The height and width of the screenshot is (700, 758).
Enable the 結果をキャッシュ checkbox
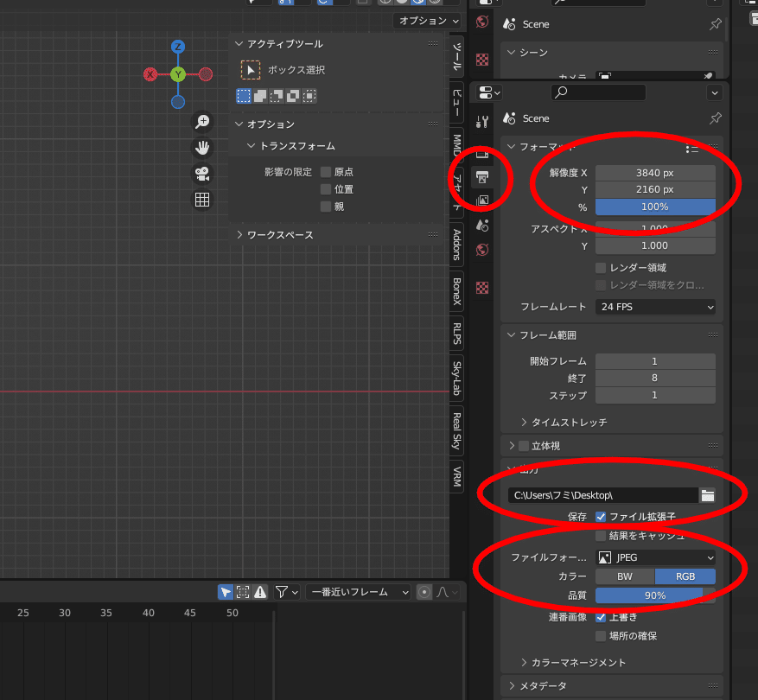click(601, 536)
